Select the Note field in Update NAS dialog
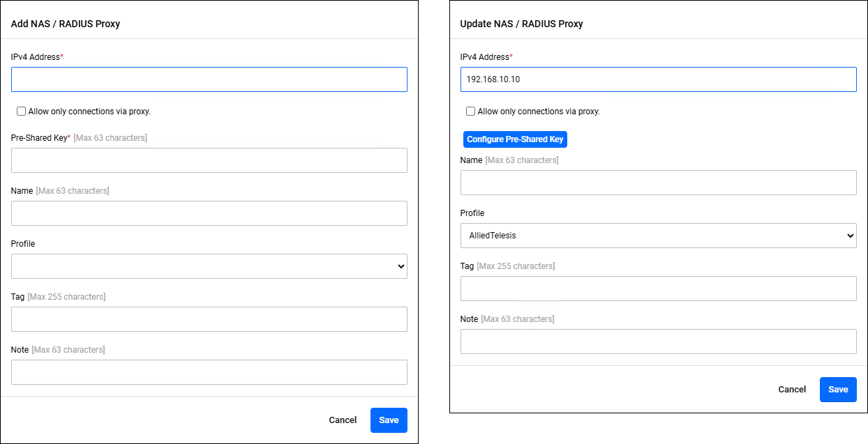 [658, 342]
